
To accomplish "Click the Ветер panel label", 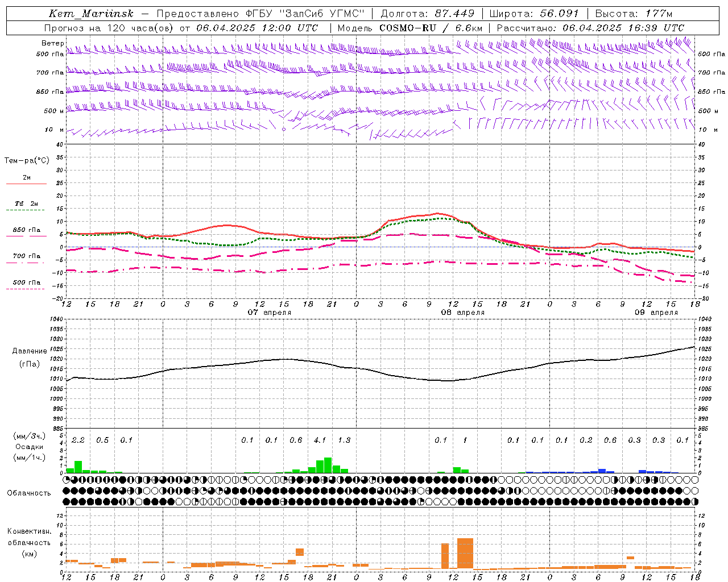I will (x=52, y=43).
